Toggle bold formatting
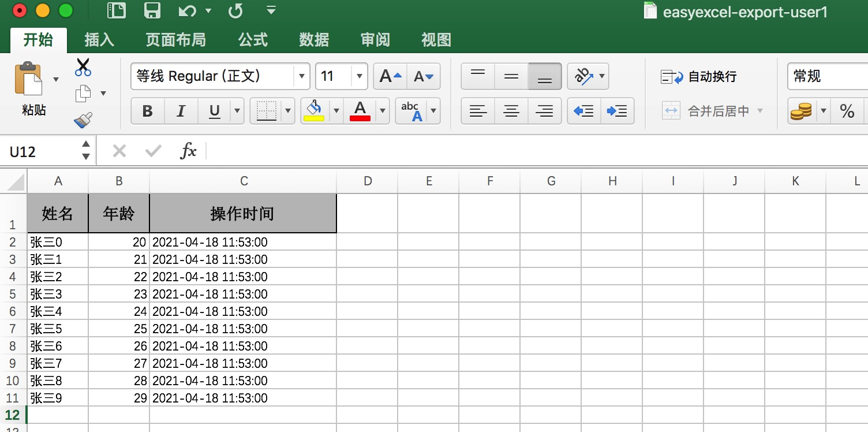 (147, 111)
